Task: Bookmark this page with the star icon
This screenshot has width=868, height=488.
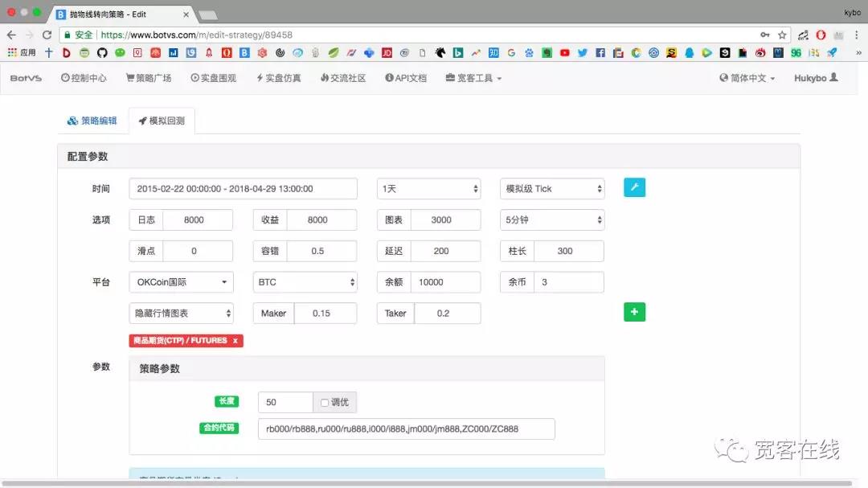Action: (782, 35)
